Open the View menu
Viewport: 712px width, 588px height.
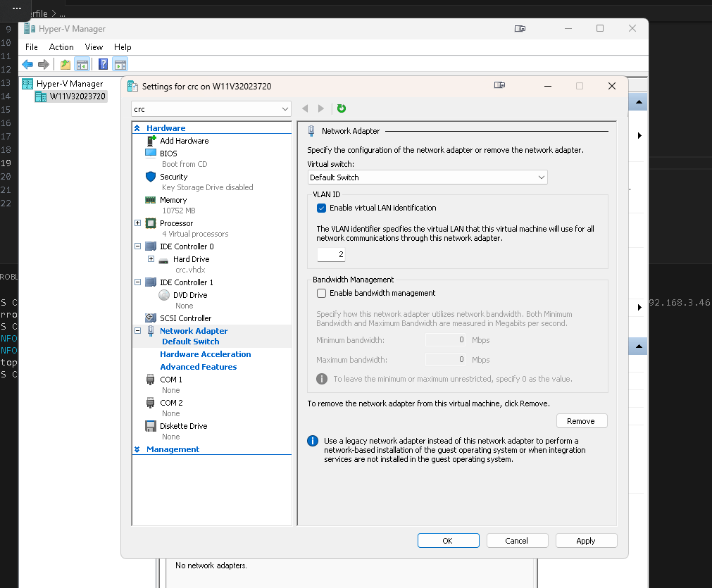(x=94, y=46)
